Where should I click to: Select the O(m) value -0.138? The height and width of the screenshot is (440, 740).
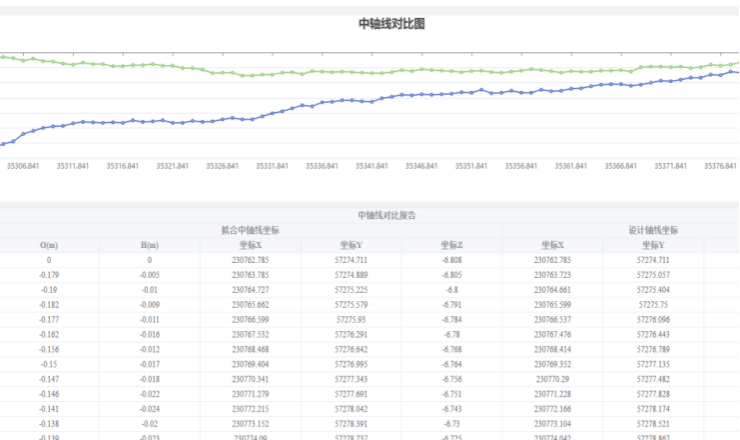click(49, 423)
